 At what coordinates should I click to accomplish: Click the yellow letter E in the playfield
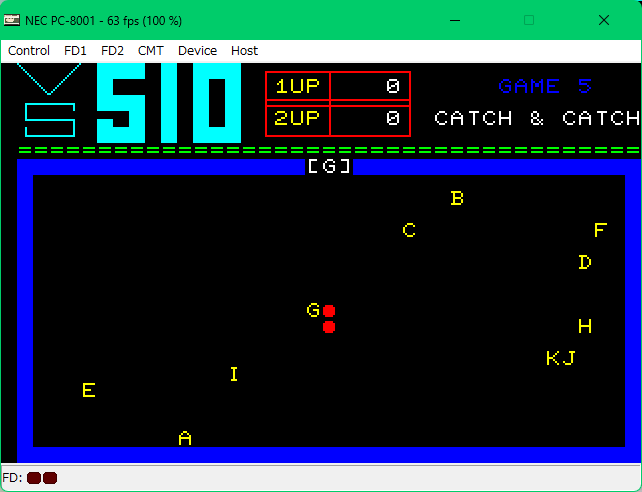(89, 390)
